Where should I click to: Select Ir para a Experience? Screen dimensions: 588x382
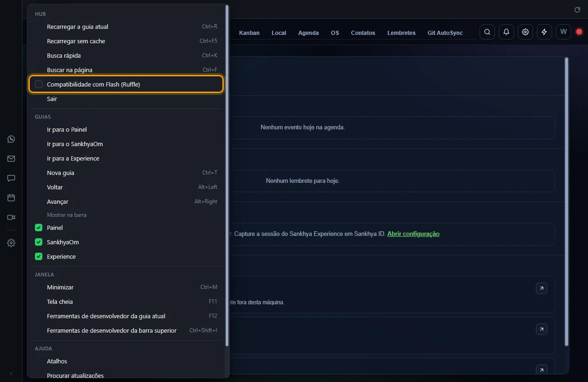click(x=127, y=158)
